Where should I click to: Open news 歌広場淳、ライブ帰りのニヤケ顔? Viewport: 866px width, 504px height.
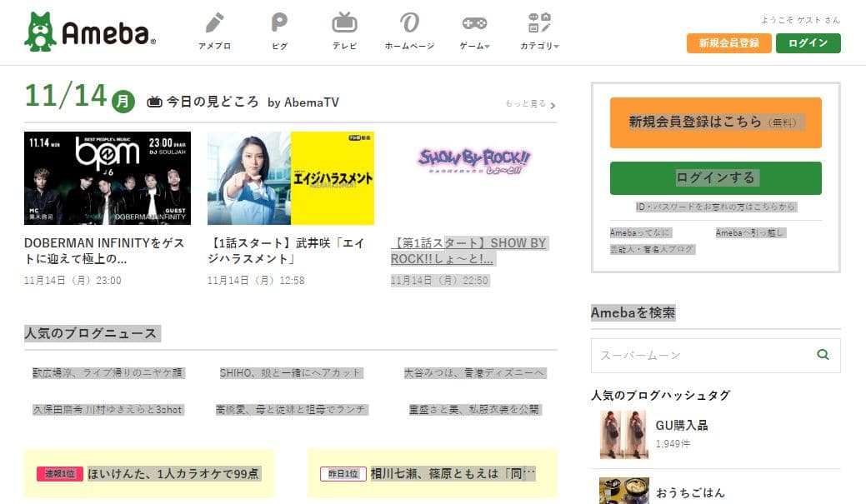pos(108,372)
